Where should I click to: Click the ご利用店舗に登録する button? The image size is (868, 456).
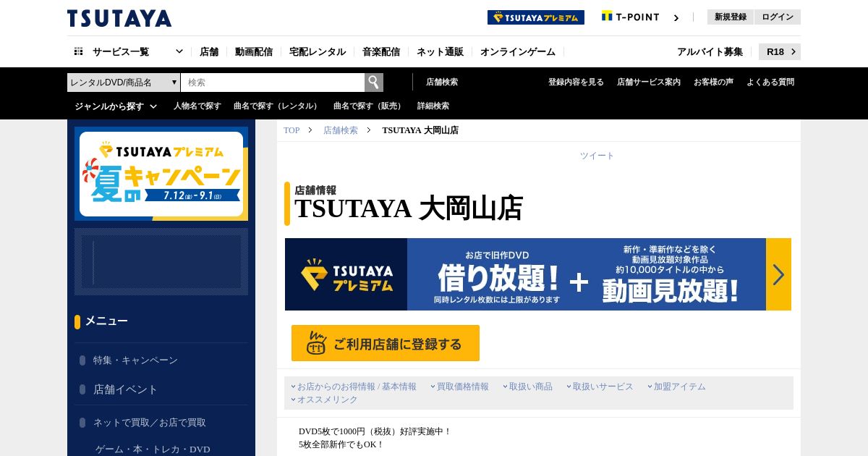coord(386,343)
